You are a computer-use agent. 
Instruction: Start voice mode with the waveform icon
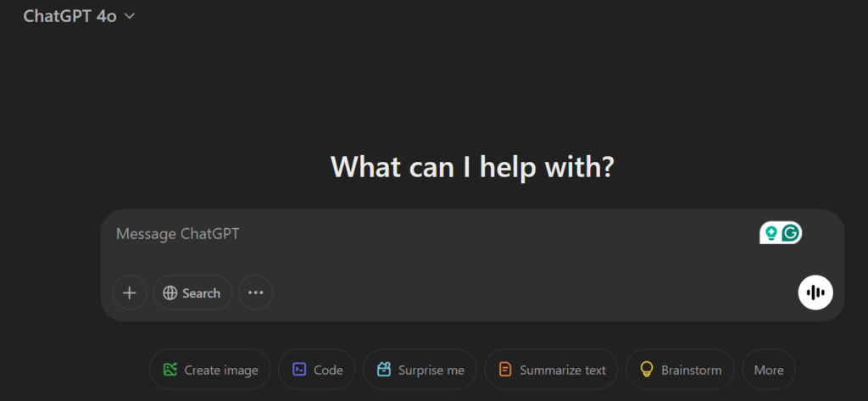pos(815,292)
